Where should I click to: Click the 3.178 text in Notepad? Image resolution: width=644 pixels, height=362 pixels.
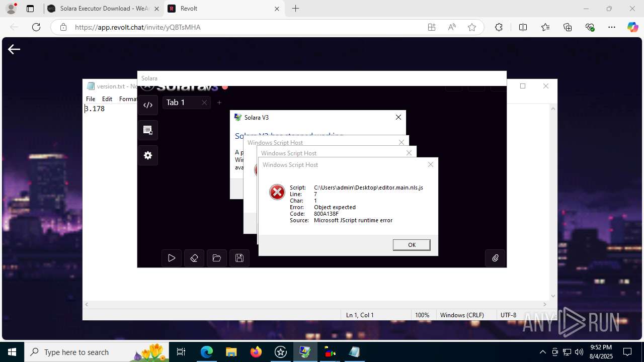point(95,109)
